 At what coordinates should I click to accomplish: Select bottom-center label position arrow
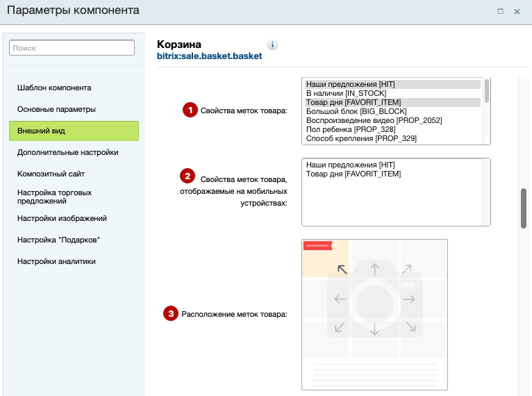[374, 329]
